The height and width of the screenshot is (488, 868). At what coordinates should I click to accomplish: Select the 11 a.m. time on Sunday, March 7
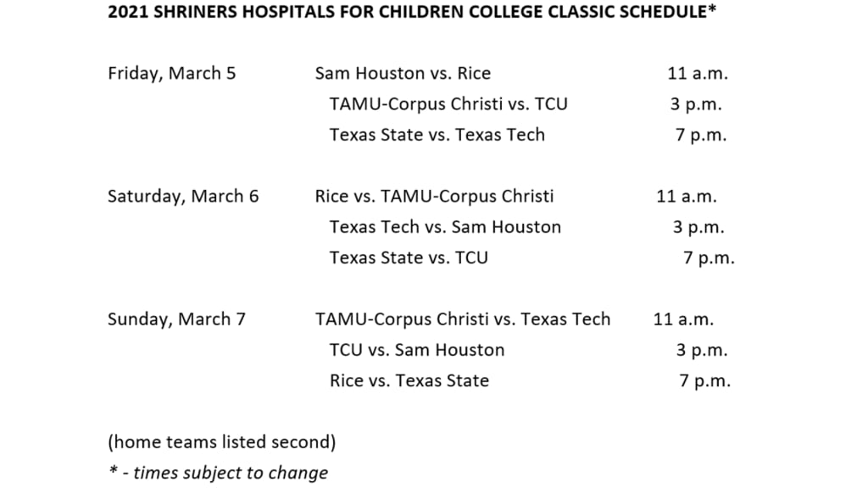[x=683, y=319]
